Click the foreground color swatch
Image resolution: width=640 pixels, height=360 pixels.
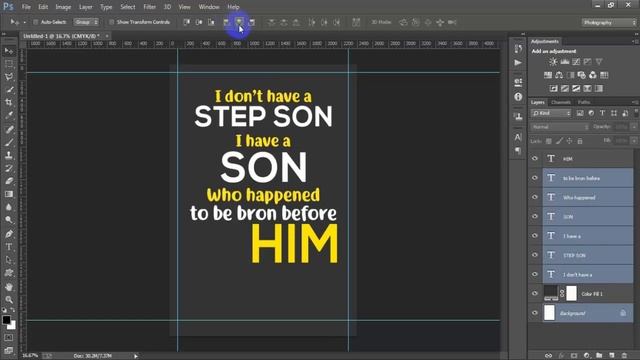coord(6,320)
